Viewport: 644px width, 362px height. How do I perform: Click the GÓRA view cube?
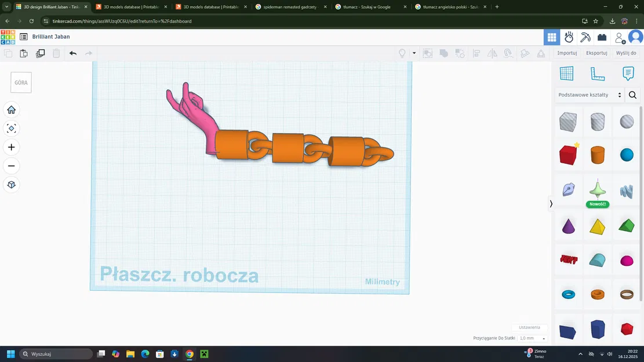click(x=21, y=82)
